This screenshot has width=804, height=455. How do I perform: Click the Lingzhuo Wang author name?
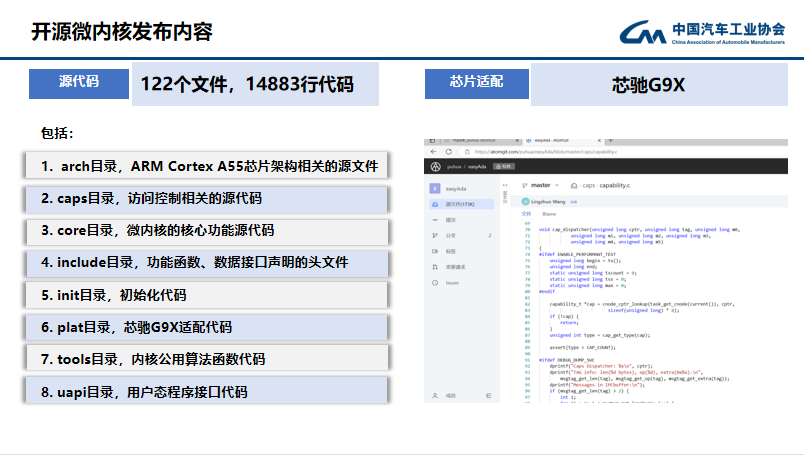548,202
